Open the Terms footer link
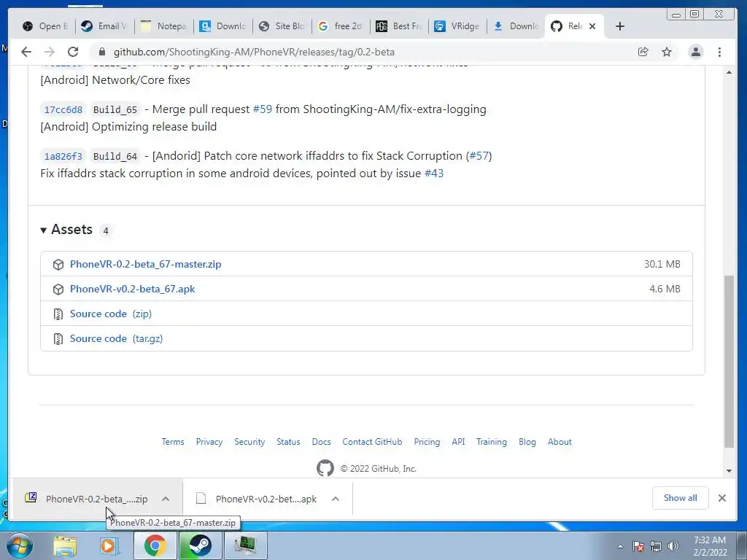This screenshot has width=747, height=560. click(x=172, y=442)
